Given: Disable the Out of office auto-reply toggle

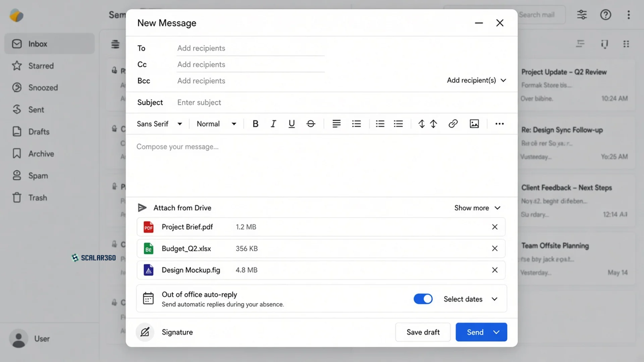Looking at the screenshot, I should click(x=423, y=299).
